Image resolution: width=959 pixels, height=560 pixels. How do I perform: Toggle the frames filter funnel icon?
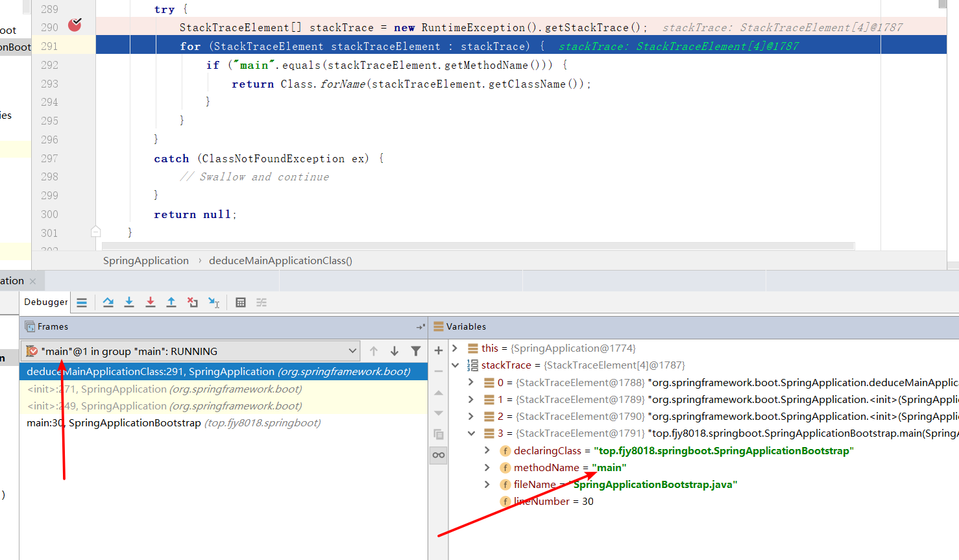tap(416, 351)
